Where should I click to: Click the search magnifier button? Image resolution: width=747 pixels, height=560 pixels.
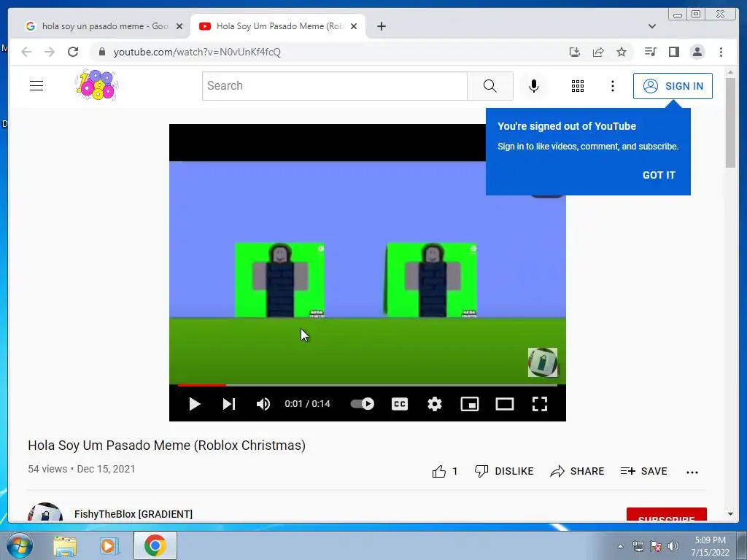489,86
